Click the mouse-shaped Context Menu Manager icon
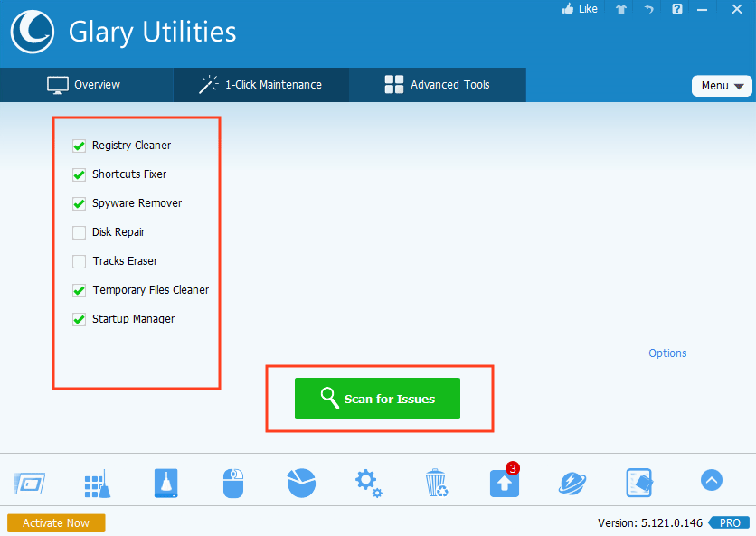756x536 pixels. point(233,483)
